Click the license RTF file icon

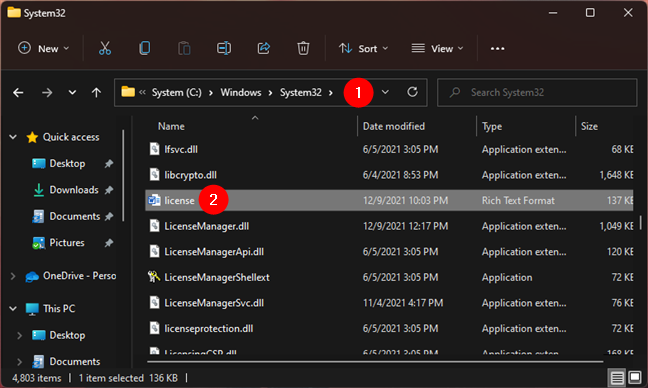pos(155,200)
